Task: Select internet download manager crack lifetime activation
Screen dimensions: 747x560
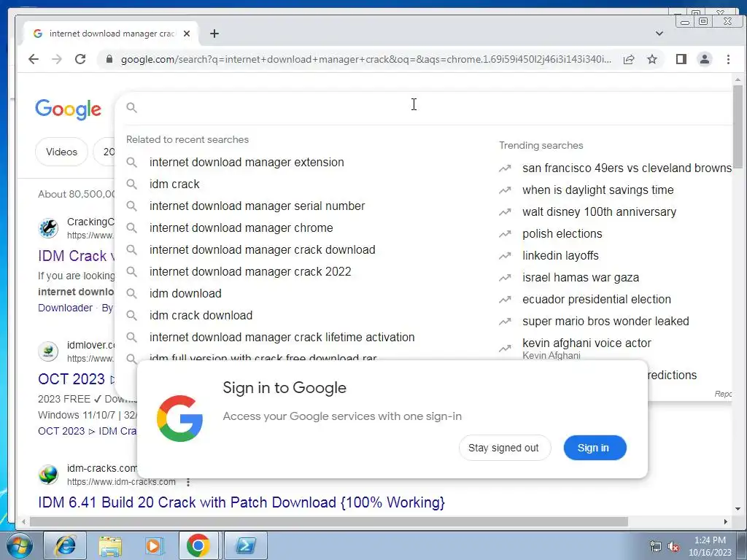Action: click(x=282, y=337)
